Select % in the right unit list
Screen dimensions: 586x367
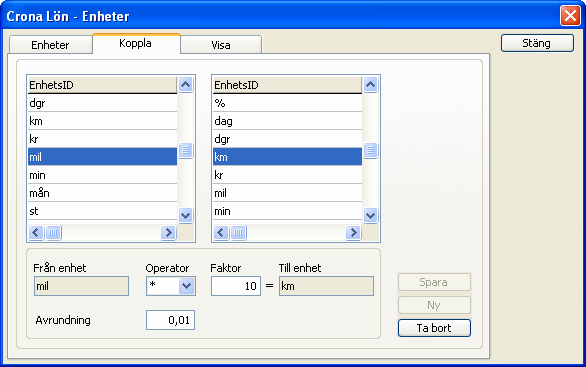[287, 103]
